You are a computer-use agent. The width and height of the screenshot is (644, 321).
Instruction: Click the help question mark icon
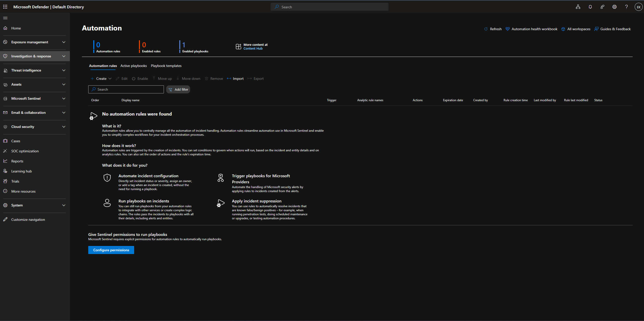pyautogui.click(x=626, y=7)
